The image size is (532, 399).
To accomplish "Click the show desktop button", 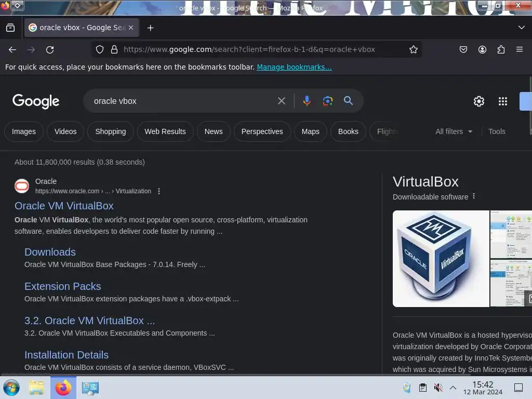I will pyautogui.click(x=518, y=388).
